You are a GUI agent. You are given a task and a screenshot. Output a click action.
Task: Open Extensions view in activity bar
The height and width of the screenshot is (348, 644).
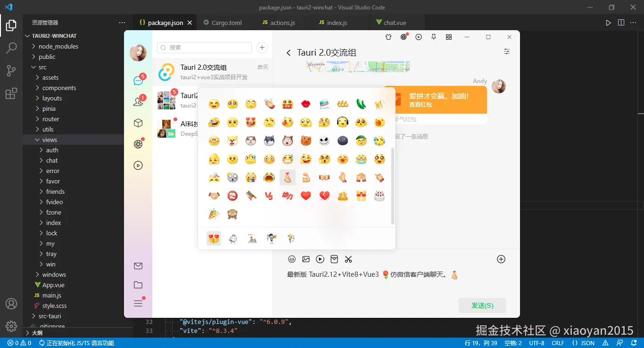click(11, 93)
